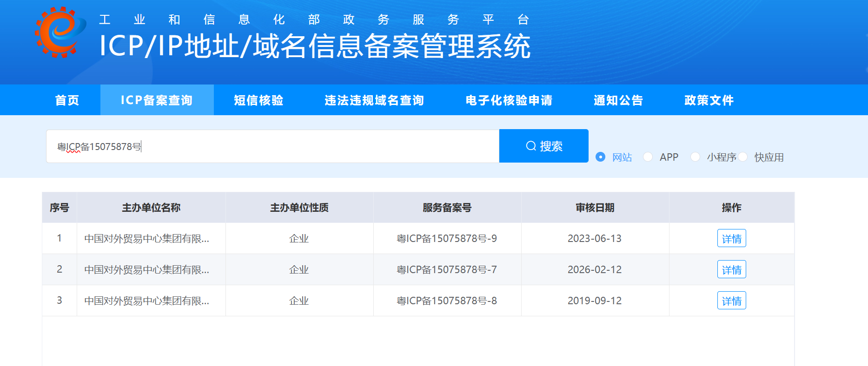The width and height of the screenshot is (868, 366).
Task: Click the 操作 column header
Action: pos(731,208)
